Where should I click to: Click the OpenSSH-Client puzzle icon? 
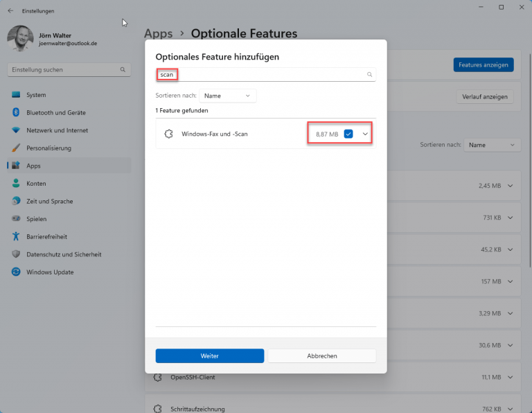click(157, 377)
